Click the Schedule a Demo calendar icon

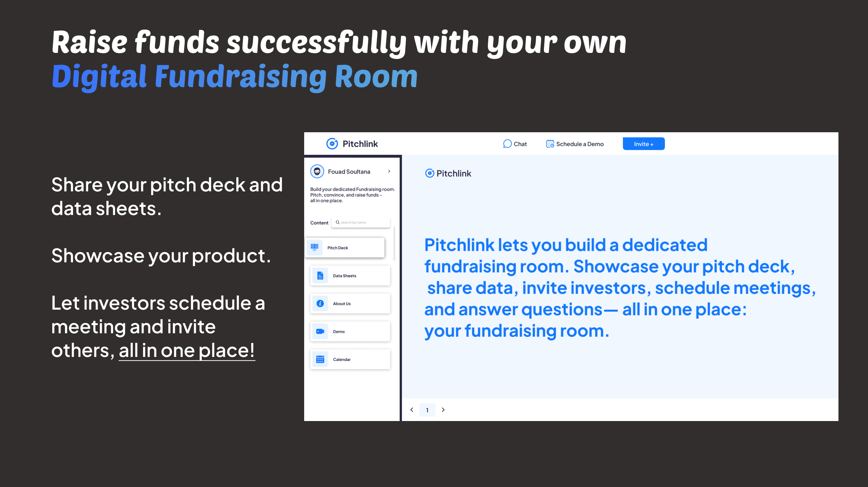tap(549, 144)
